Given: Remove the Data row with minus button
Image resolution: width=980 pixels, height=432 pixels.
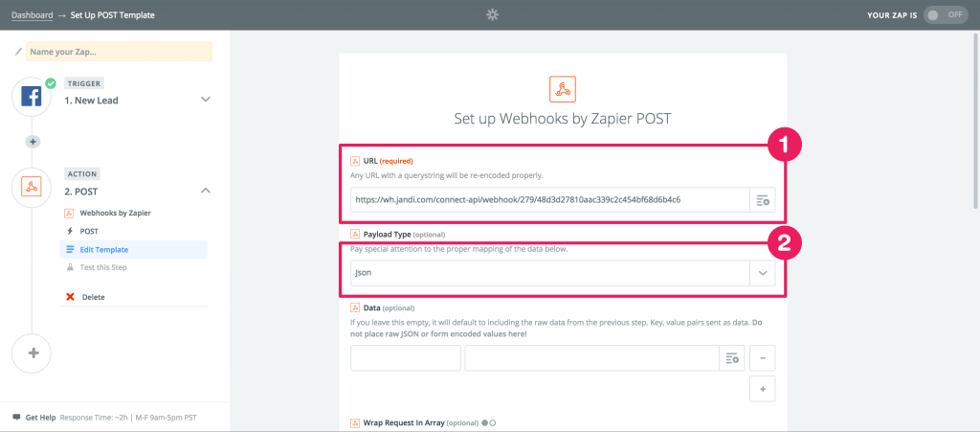Looking at the screenshot, I should point(762,358).
